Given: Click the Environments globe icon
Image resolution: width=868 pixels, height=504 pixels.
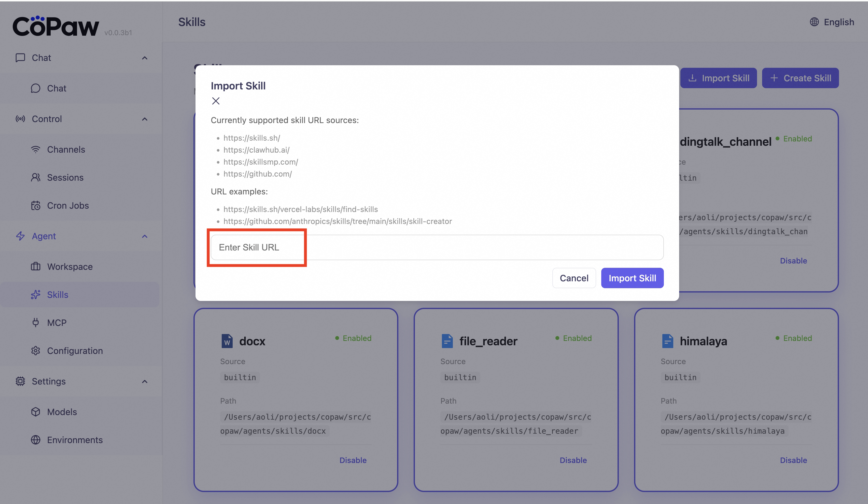Looking at the screenshot, I should 35,440.
